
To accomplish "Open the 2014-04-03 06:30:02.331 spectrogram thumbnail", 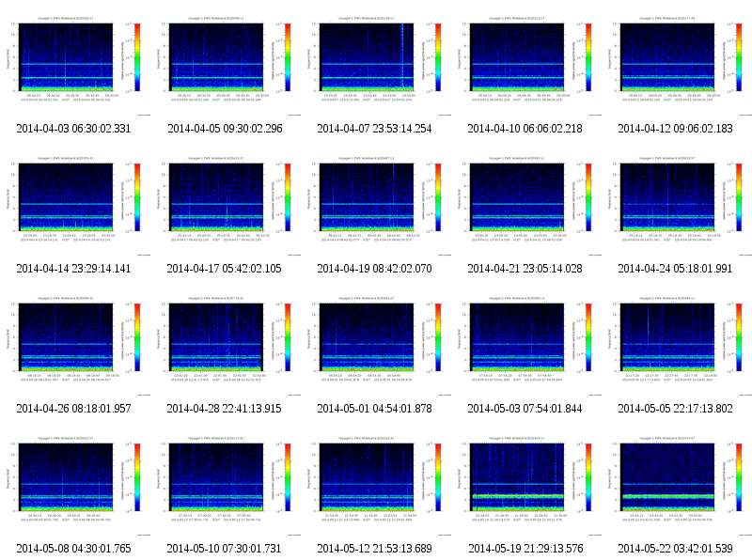I will coord(75,62).
